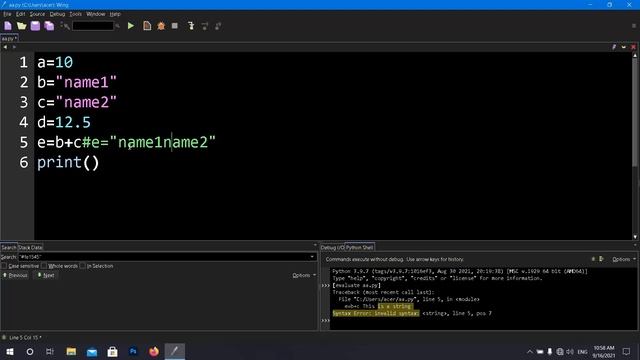Step over toolbar icon
This screenshot has height=360, width=640.
pyautogui.click(x=204, y=26)
